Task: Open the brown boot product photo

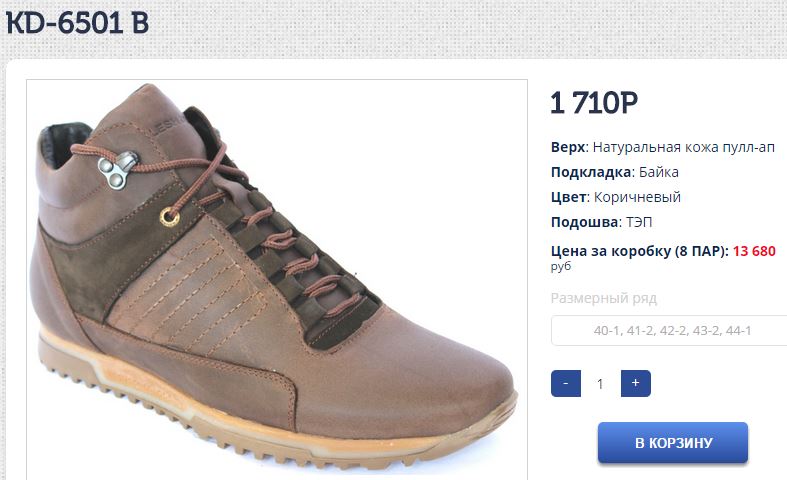Action: click(x=277, y=279)
